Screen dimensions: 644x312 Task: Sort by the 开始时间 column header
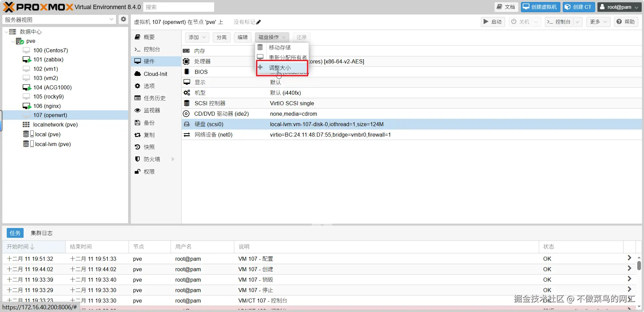coord(34,247)
